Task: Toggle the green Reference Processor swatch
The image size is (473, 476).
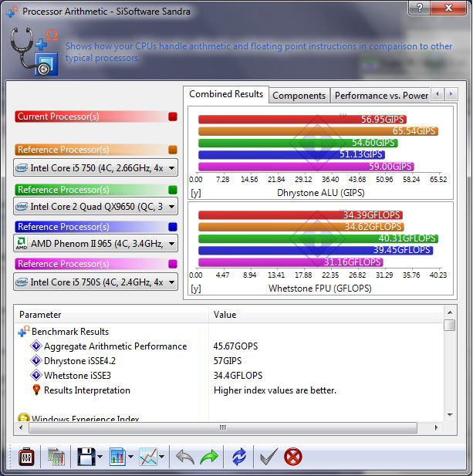Action: 173,190
